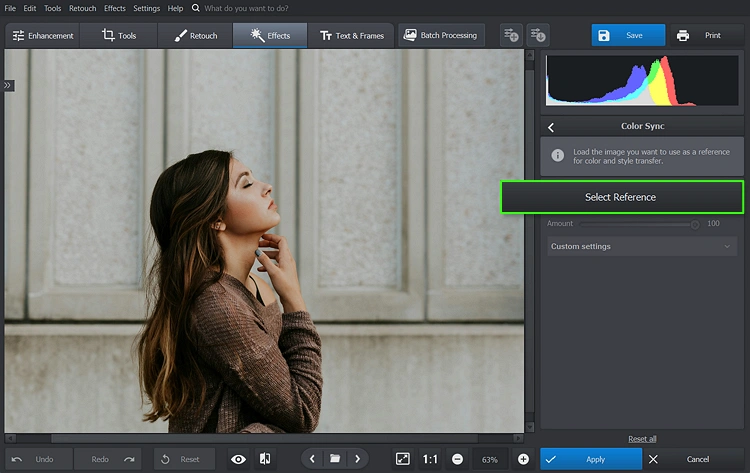This screenshot has width=750, height=473.
Task: Print the photo
Action: (706, 35)
